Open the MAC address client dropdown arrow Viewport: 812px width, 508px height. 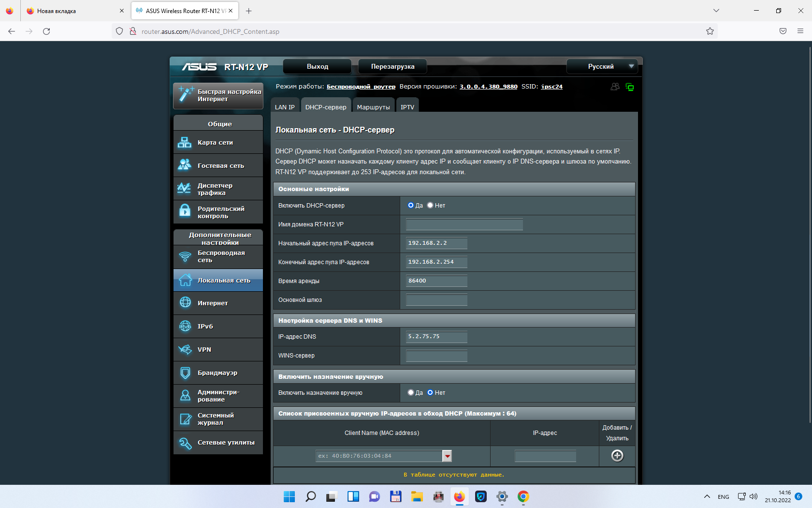tap(448, 456)
